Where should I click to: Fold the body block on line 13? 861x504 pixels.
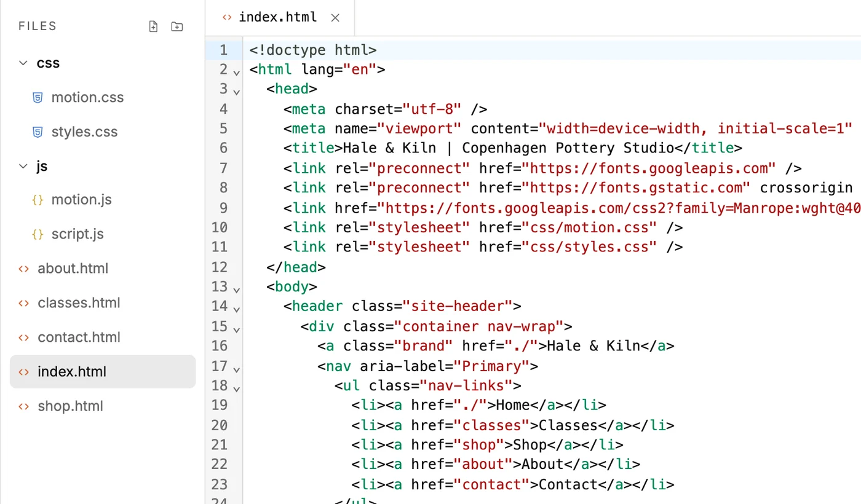tap(236, 289)
